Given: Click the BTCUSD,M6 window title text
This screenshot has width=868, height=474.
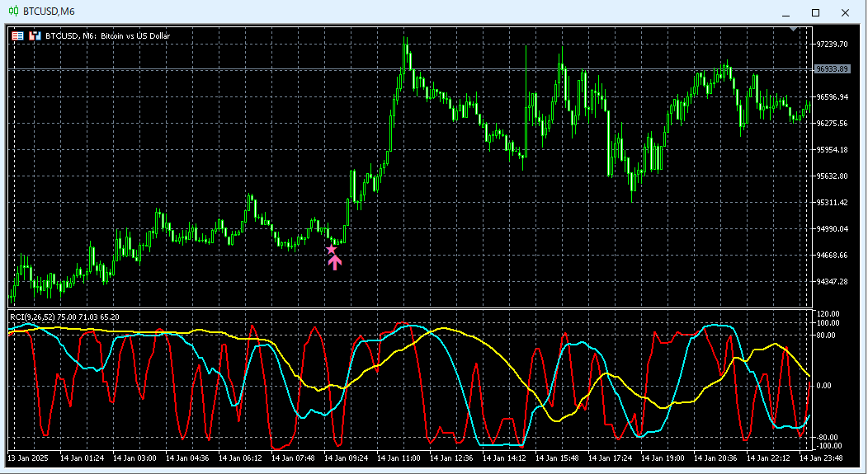Looking at the screenshot, I should click(50, 11).
